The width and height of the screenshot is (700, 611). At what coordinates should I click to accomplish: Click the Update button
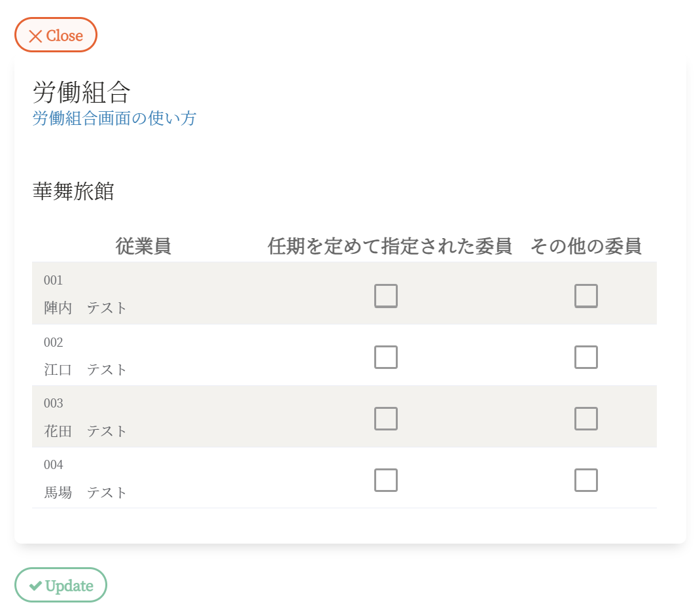61,585
